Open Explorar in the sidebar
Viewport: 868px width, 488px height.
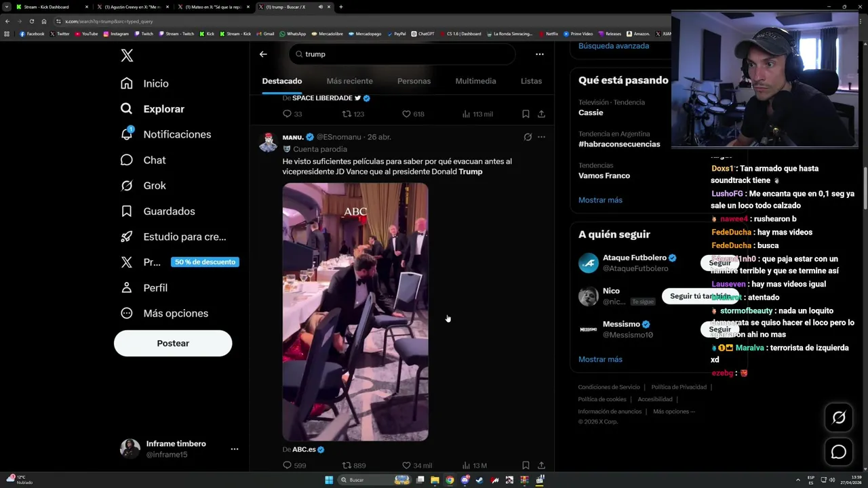tap(152, 109)
